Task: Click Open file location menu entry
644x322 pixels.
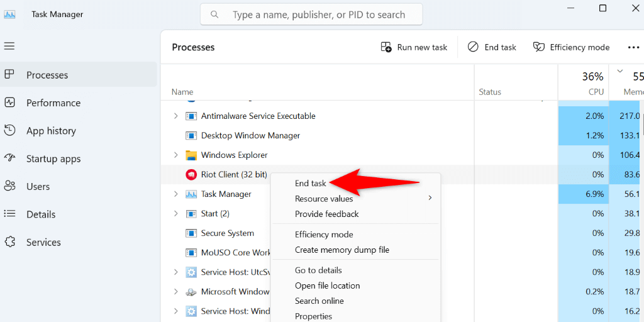Action: [x=327, y=286]
